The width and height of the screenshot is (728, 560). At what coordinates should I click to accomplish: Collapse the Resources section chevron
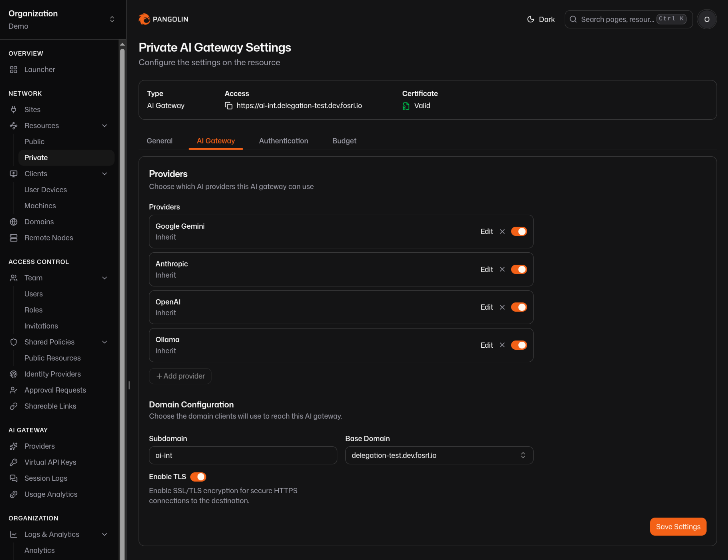coord(105,126)
